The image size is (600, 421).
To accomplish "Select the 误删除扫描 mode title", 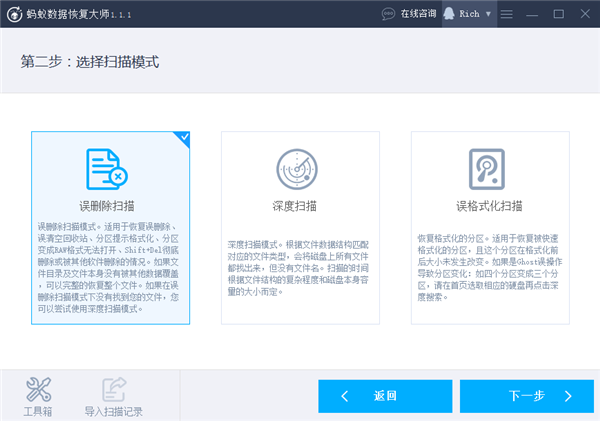I will 107,206.
